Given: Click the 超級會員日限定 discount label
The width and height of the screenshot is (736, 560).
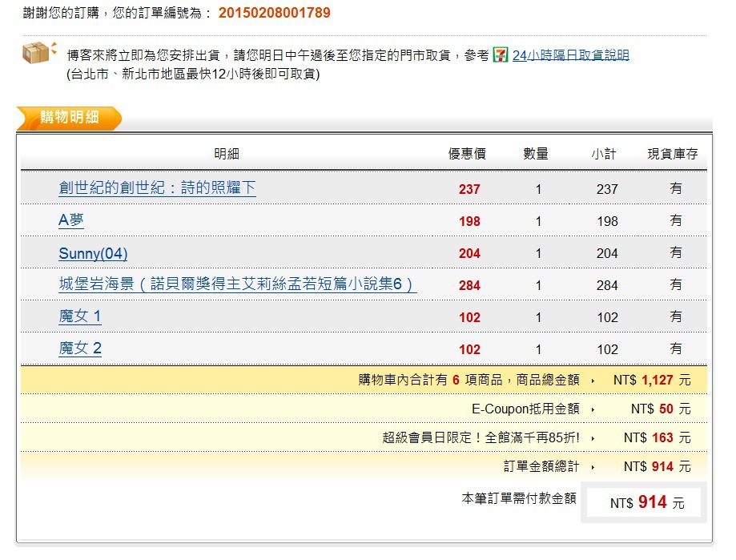Looking at the screenshot, I should [481, 437].
